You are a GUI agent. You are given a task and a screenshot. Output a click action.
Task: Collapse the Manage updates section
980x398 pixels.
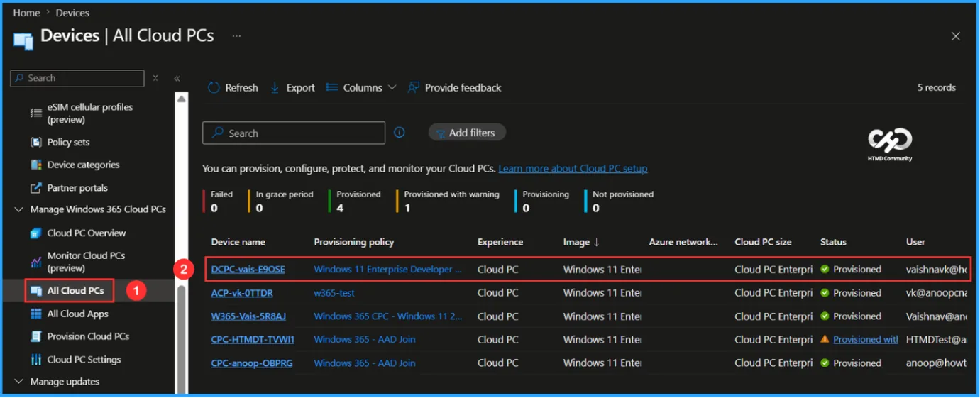(18, 382)
